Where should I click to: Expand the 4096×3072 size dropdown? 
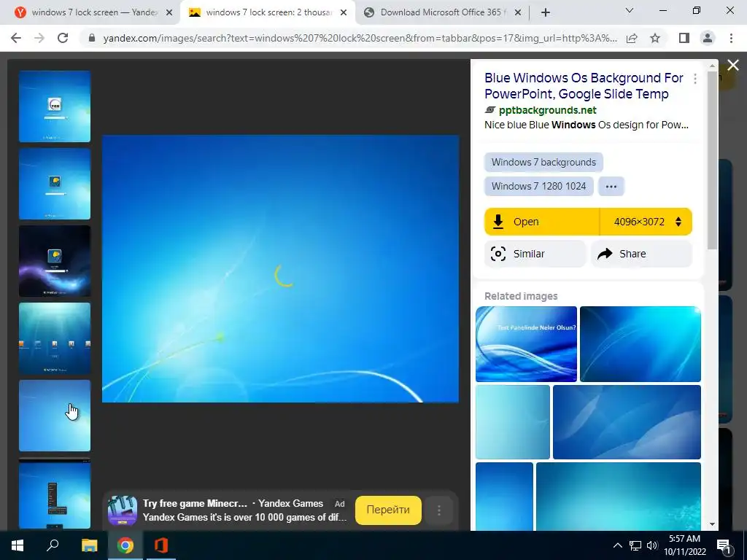(646, 222)
